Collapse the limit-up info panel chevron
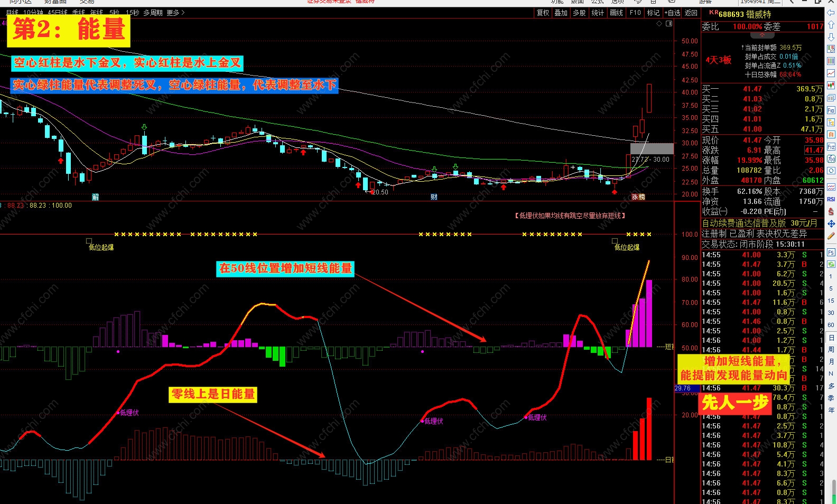Viewport: 837px width, 504px height. tap(762, 35)
